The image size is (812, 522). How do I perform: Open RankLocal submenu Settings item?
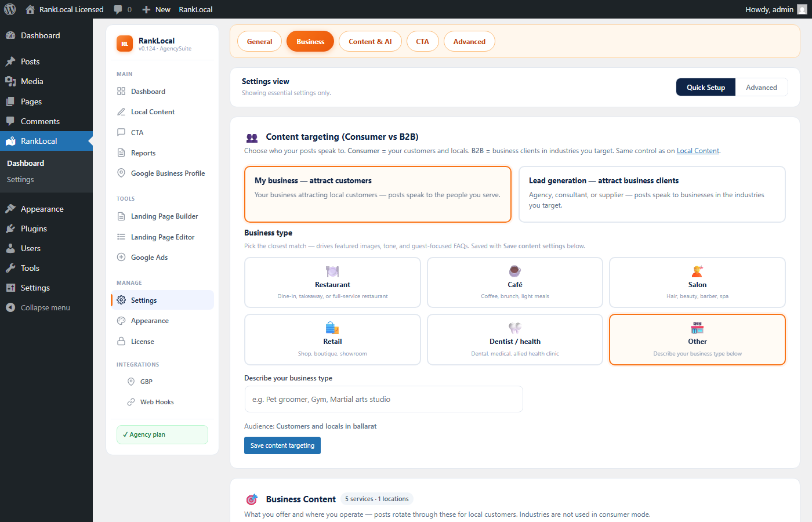point(20,179)
